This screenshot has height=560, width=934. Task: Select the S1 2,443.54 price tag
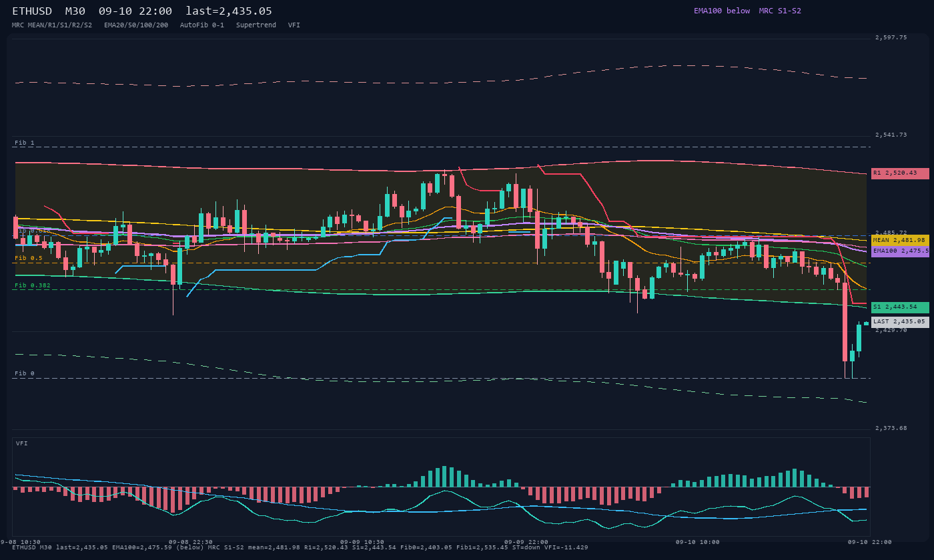[900, 307]
